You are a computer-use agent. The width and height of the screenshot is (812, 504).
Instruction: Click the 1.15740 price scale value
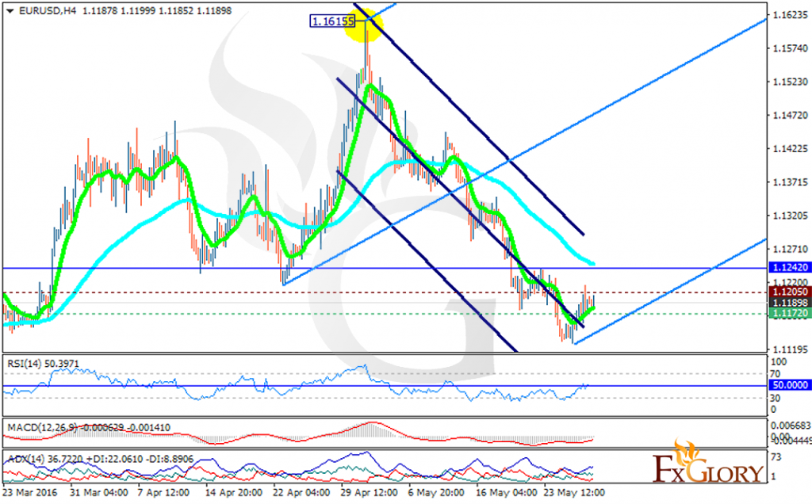pyautogui.click(x=791, y=48)
